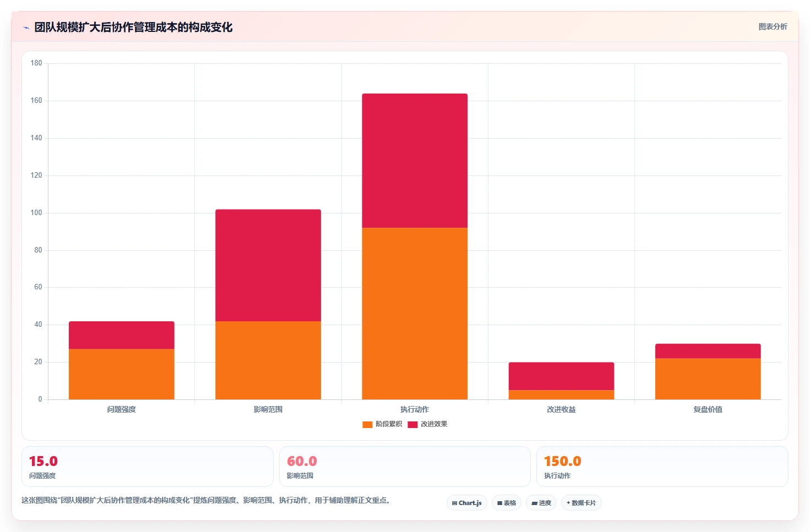This screenshot has height=532, width=810.
Task: Select the 15.0 问题强度 data card
Action: [x=148, y=467]
